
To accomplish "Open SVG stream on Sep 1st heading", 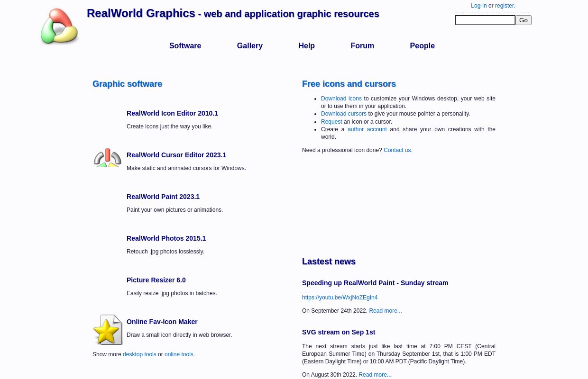I will 339,332.
